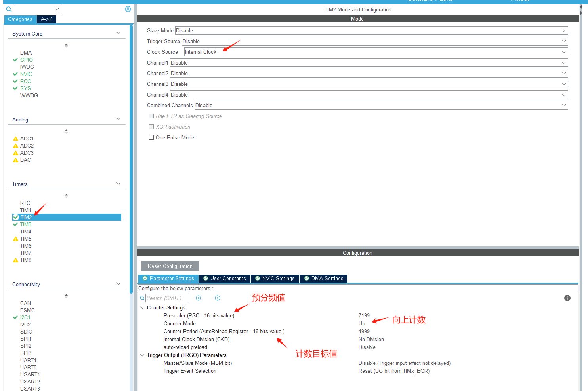Click Internal Clock Division No Division value
The width and height of the screenshot is (588, 391).
pos(371,339)
